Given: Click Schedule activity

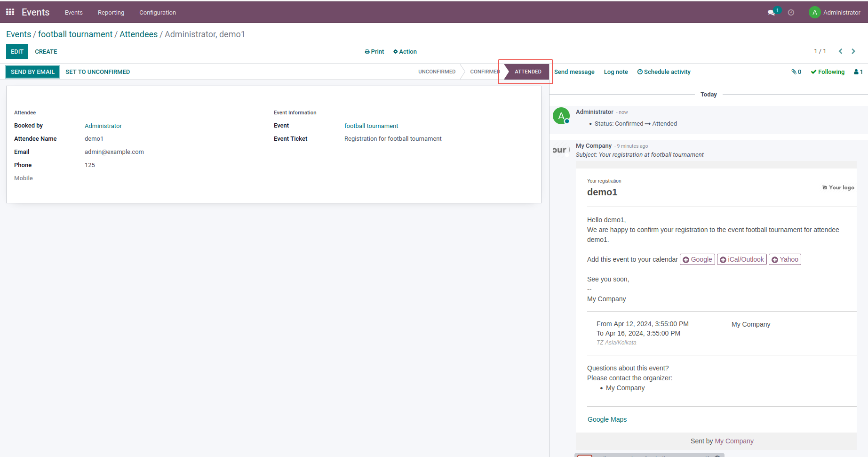Looking at the screenshot, I should [x=664, y=72].
